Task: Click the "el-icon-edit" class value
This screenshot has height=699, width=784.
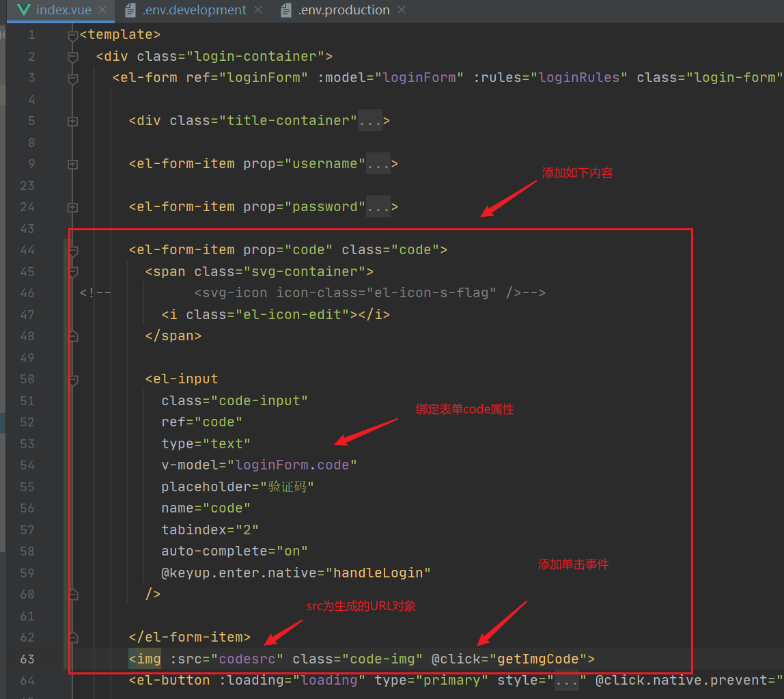Action: (x=292, y=315)
